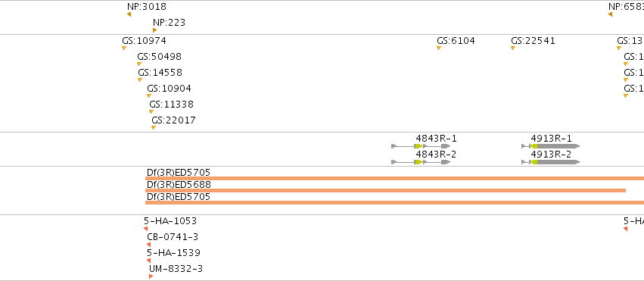The height and width of the screenshot is (281, 644).
Task: Select the 4913R-2 transcript glyph
Action: pos(551,162)
